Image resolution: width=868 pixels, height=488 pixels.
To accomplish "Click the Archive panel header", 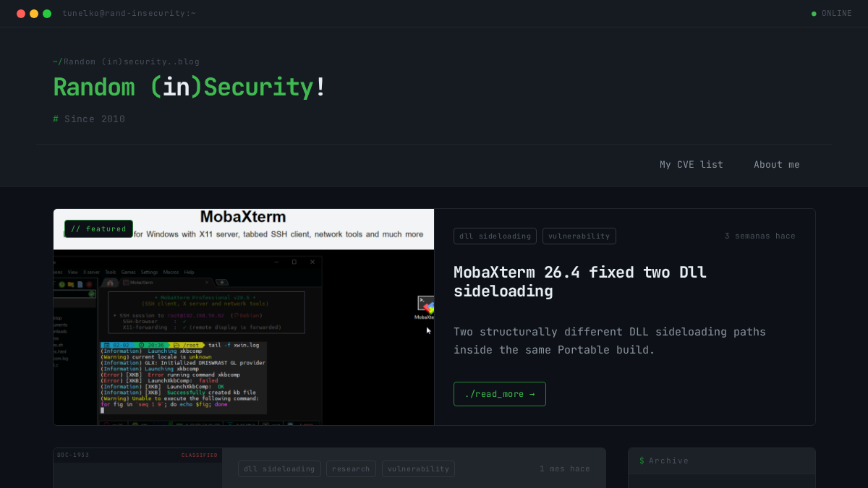I will [722, 461].
